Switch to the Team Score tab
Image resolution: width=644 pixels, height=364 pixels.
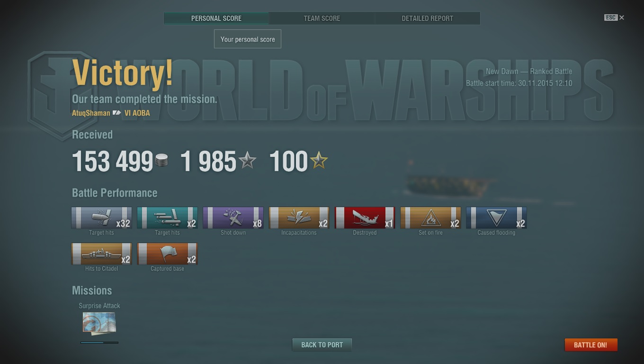click(322, 18)
